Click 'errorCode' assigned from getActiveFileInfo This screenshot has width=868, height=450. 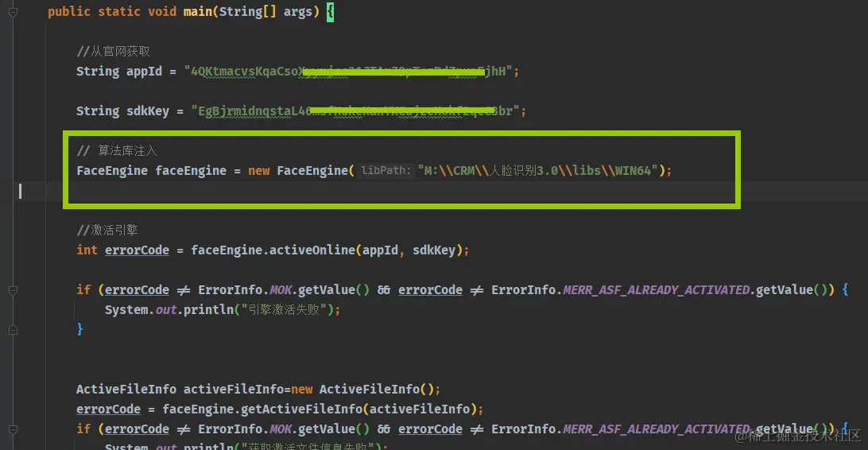pos(108,409)
